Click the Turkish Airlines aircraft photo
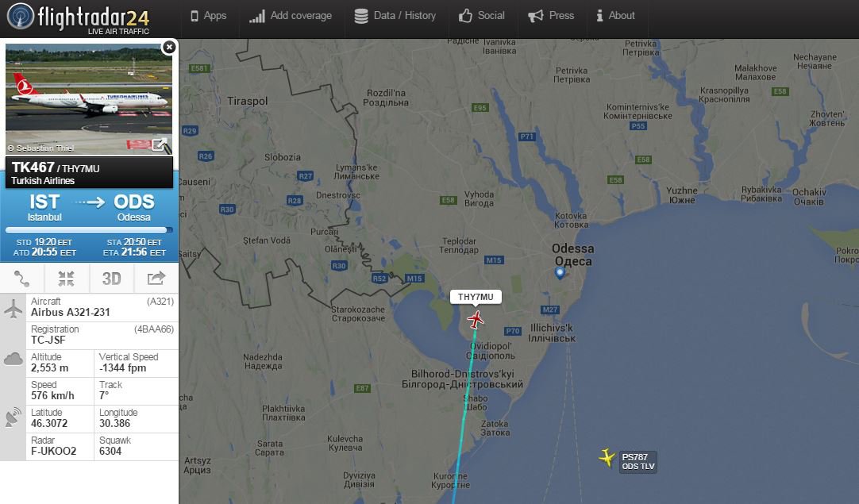 coord(89,99)
